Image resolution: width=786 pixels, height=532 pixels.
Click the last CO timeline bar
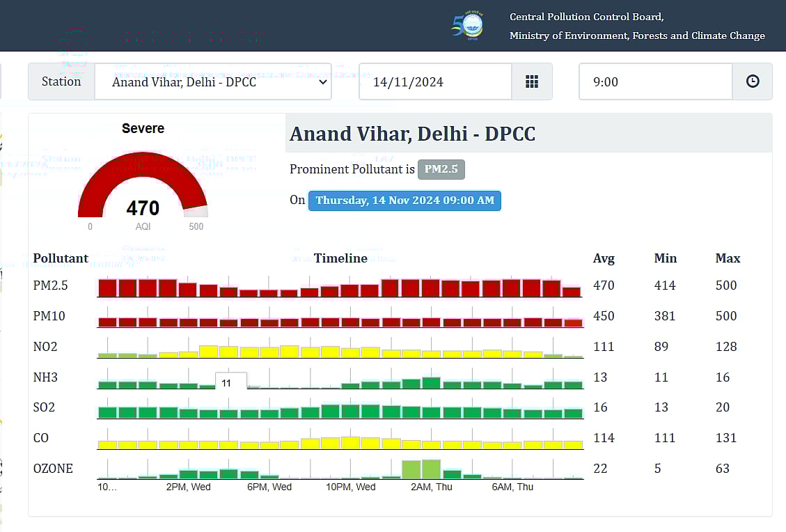point(572,444)
